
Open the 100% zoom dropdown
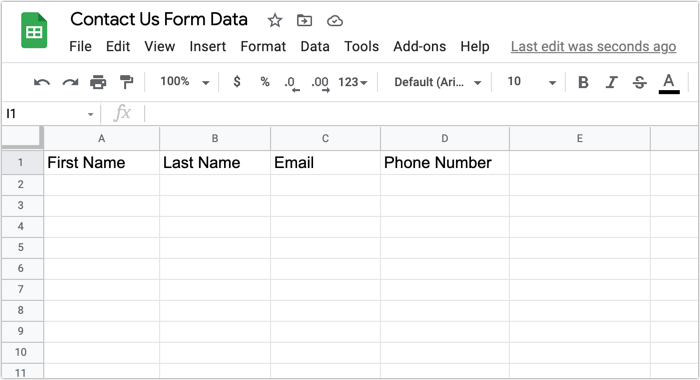[184, 82]
